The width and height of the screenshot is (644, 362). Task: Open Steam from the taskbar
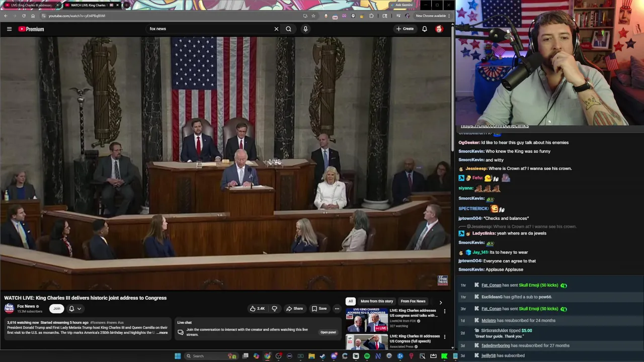tap(323, 356)
